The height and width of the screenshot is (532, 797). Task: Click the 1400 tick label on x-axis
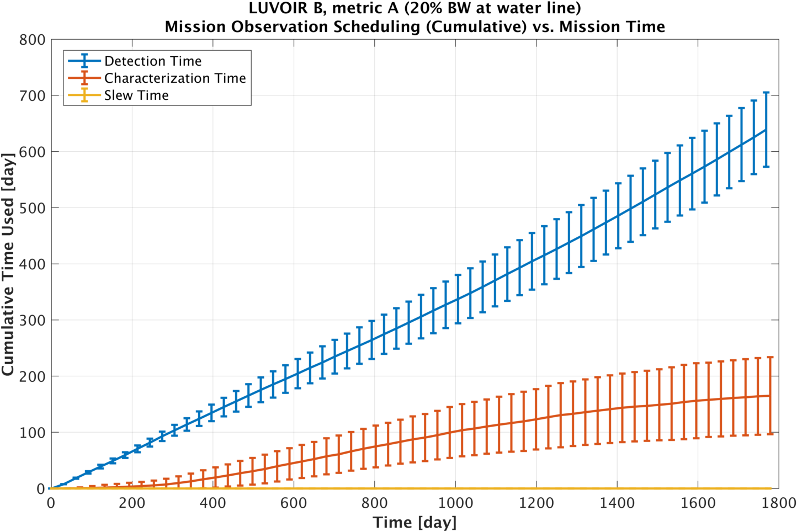tap(617, 503)
